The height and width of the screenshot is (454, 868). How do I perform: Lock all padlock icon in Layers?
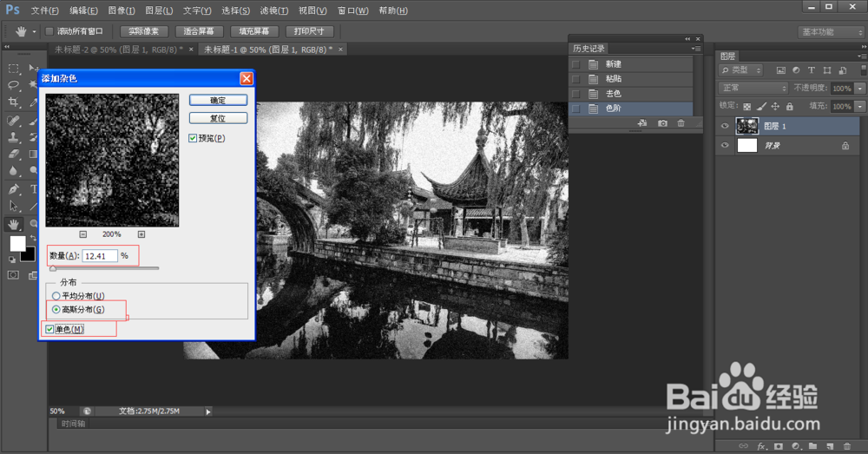tap(790, 106)
